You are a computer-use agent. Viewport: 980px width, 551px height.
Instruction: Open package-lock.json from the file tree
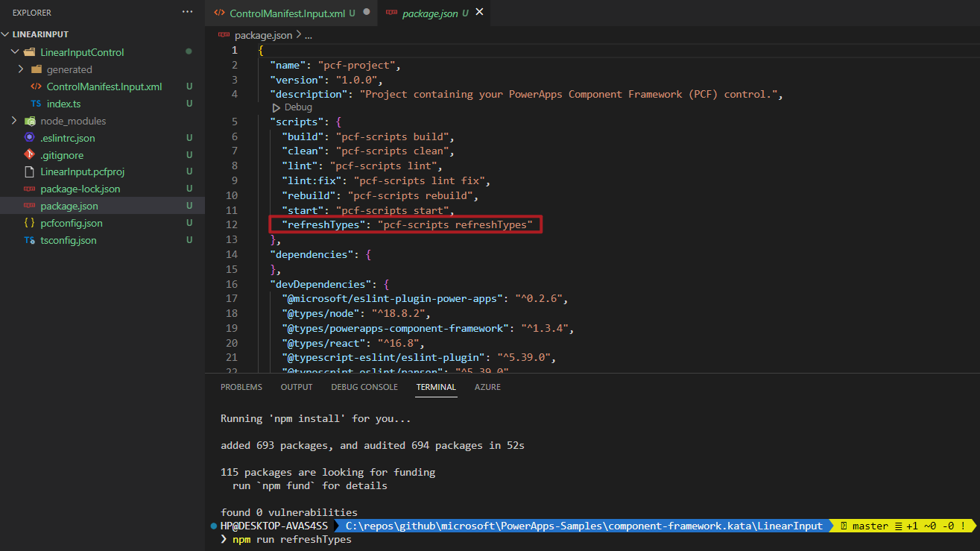pyautogui.click(x=80, y=189)
